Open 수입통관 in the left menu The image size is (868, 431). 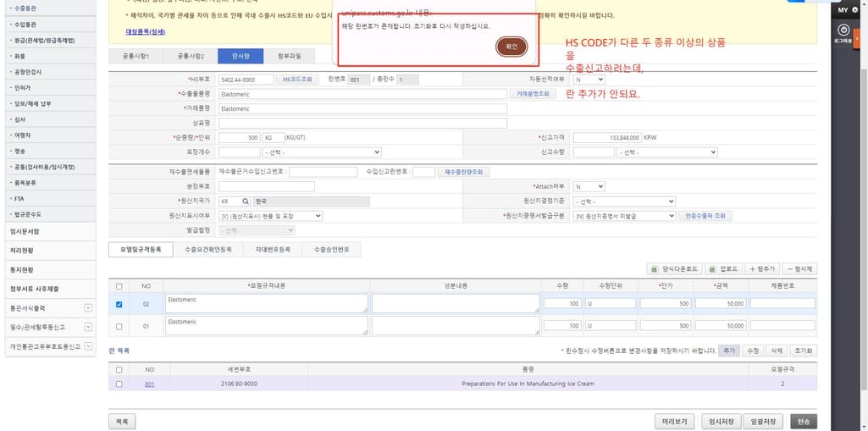(25, 25)
